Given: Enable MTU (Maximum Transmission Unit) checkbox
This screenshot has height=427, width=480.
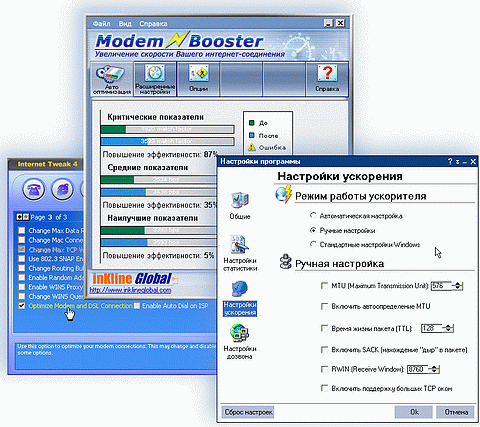Looking at the screenshot, I should pyautogui.click(x=324, y=286).
